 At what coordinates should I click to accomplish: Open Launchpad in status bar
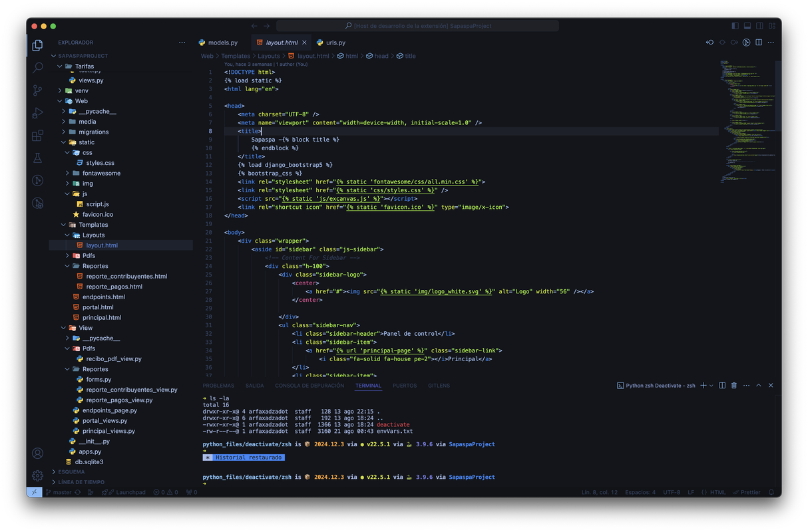point(124,493)
